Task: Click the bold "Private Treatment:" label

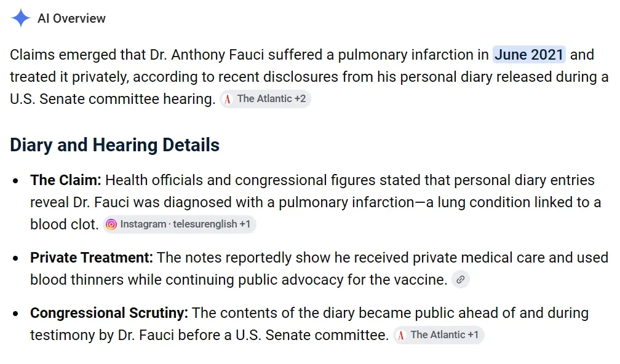Action: coord(91,258)
